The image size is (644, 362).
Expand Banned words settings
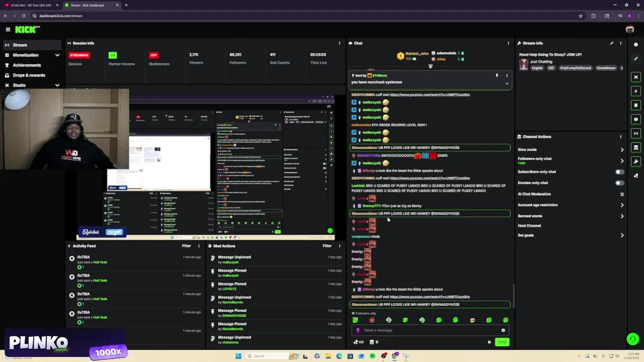622,216
